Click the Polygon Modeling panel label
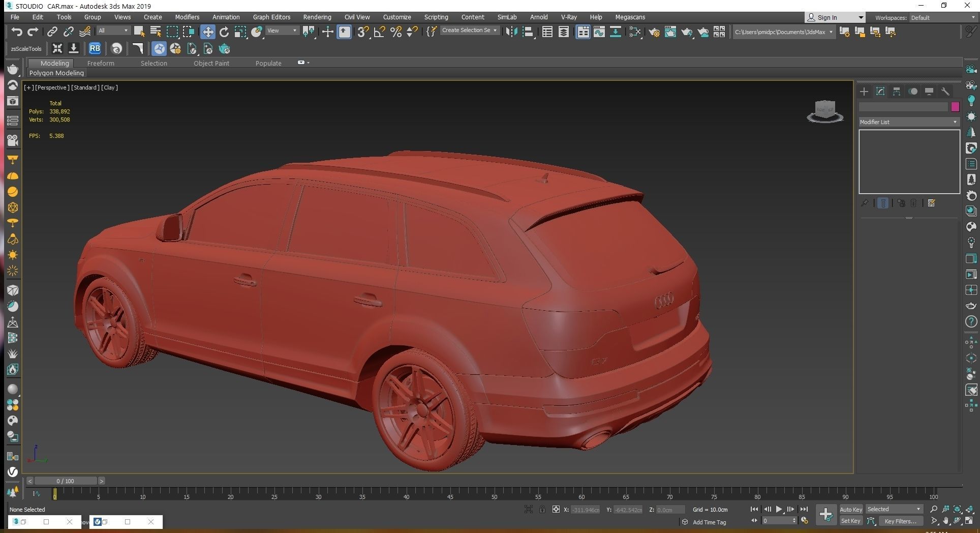This screenshot has height=533, width=980. 56,73
